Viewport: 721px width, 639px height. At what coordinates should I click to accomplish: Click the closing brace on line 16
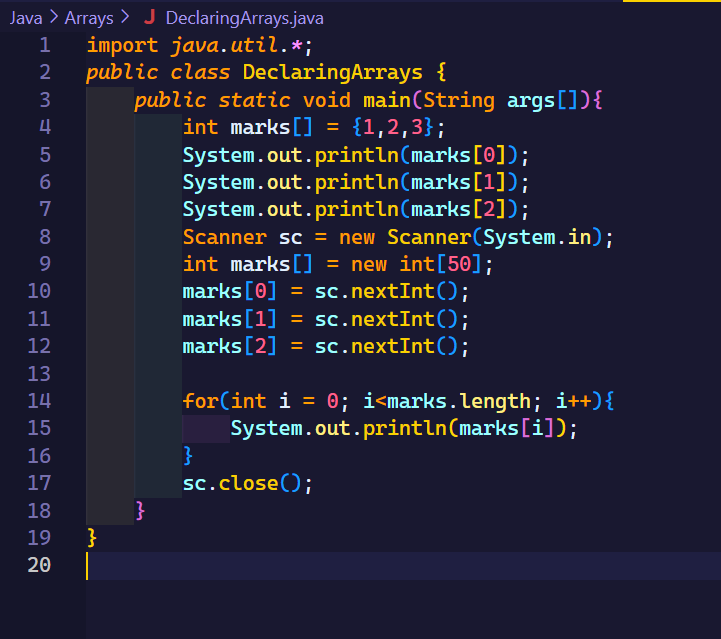pos(188,456)
